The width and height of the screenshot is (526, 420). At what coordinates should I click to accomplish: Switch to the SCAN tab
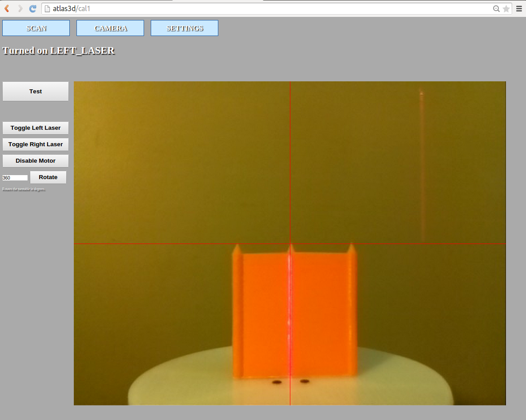coord(36,28)
